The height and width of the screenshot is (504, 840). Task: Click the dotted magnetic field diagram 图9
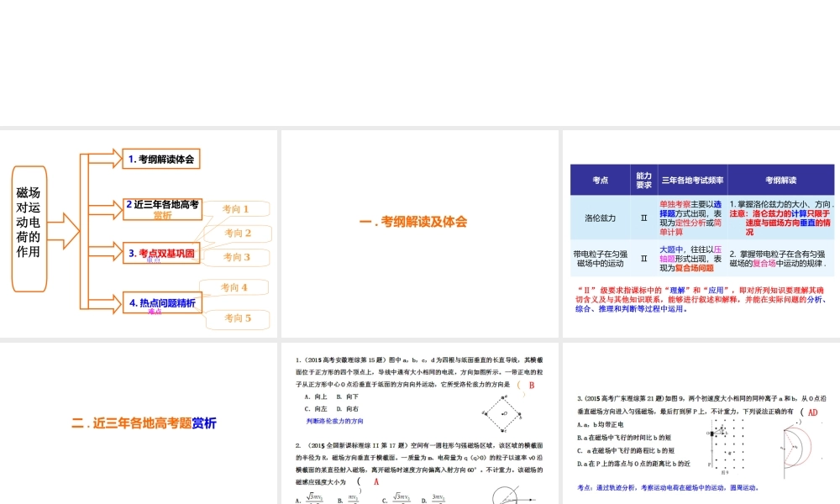coord(726,447)
